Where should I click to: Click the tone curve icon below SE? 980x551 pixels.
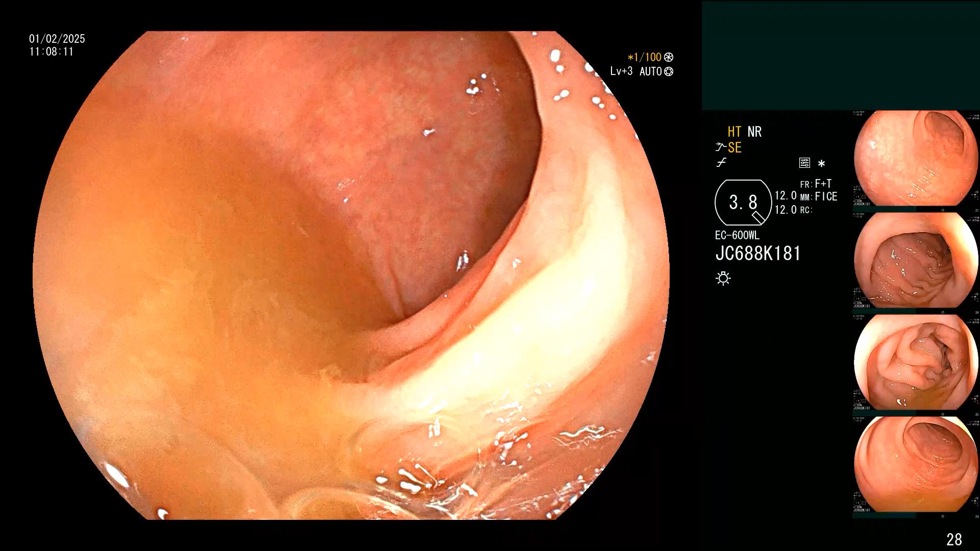(721, 163)
